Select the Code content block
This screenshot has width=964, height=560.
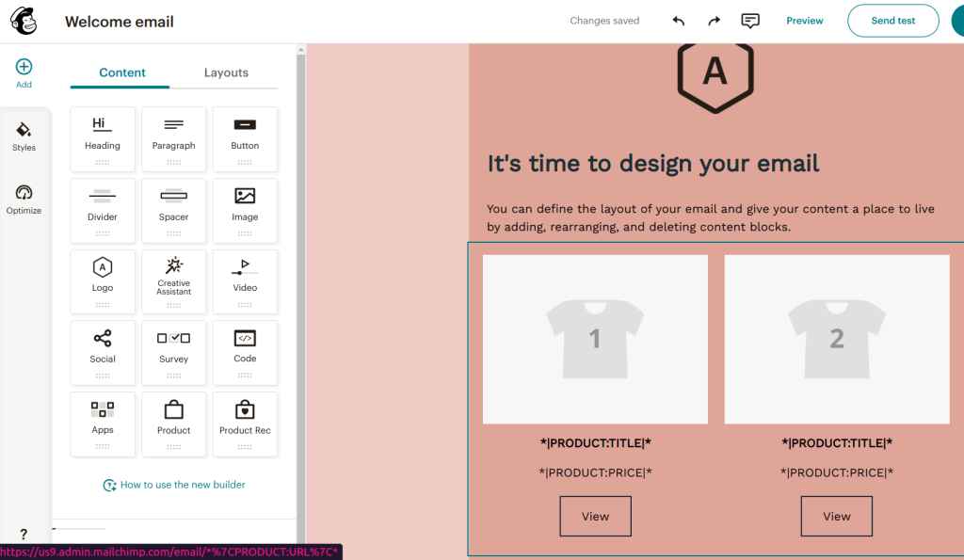tap(245, 353)
